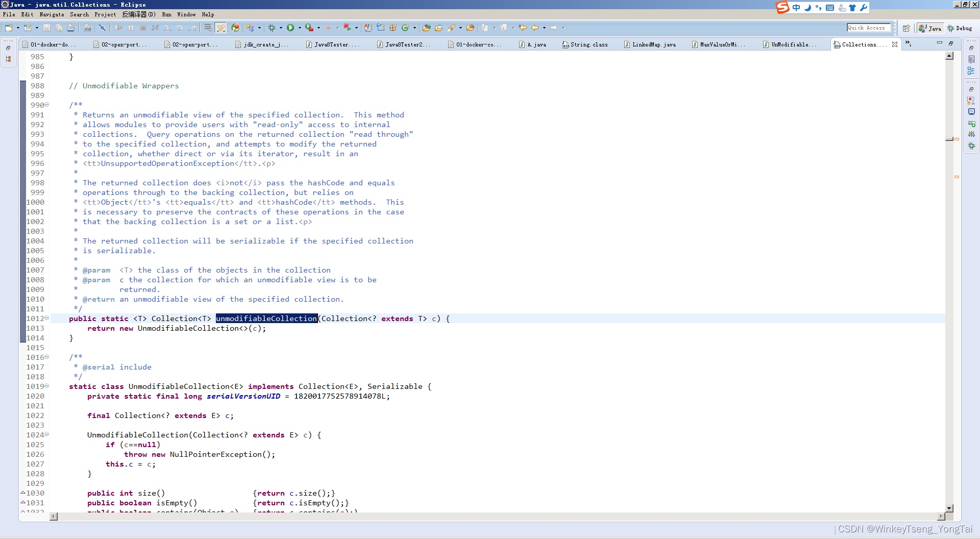This screenshot has height=539, width=980.
Task: Click the Outline view icon on the right edge
Action: 972,70
